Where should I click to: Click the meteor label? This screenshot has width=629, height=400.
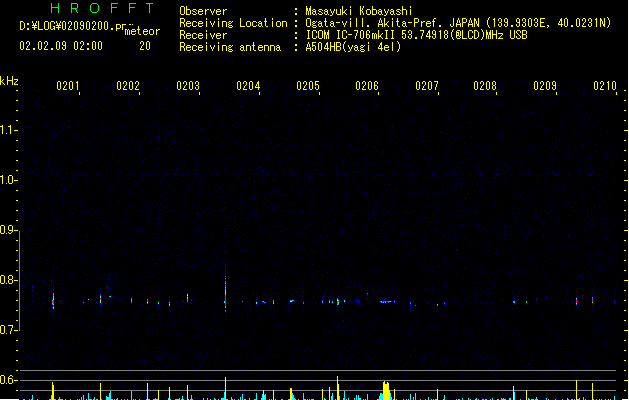click(x=142, y=31)
